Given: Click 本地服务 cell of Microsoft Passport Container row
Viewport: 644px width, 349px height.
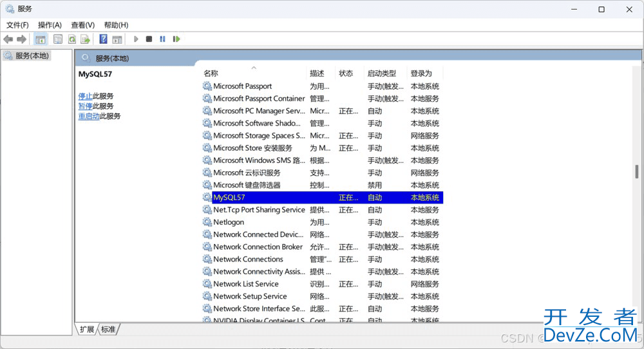Looking at the screenshot, I should (424, 99).
